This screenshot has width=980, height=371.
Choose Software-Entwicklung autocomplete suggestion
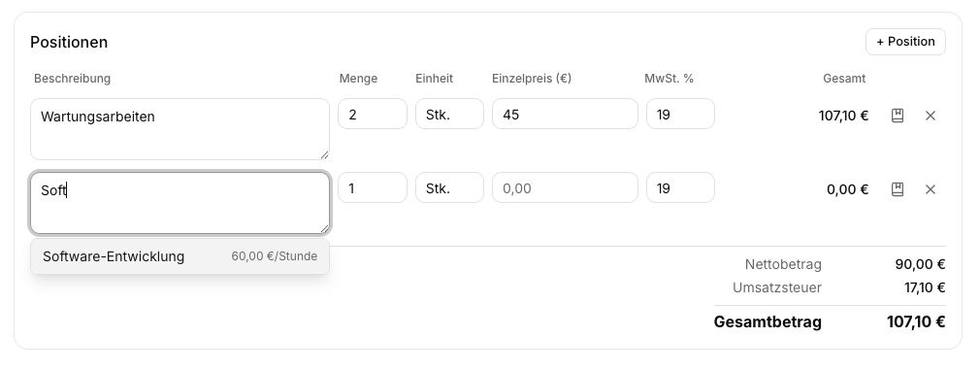(x=180, y=256)
